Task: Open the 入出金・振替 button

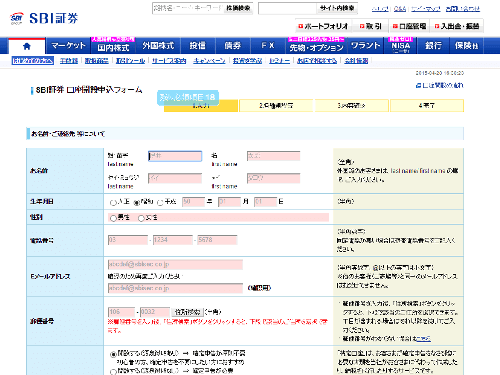Action: click(x=457, y=26)
